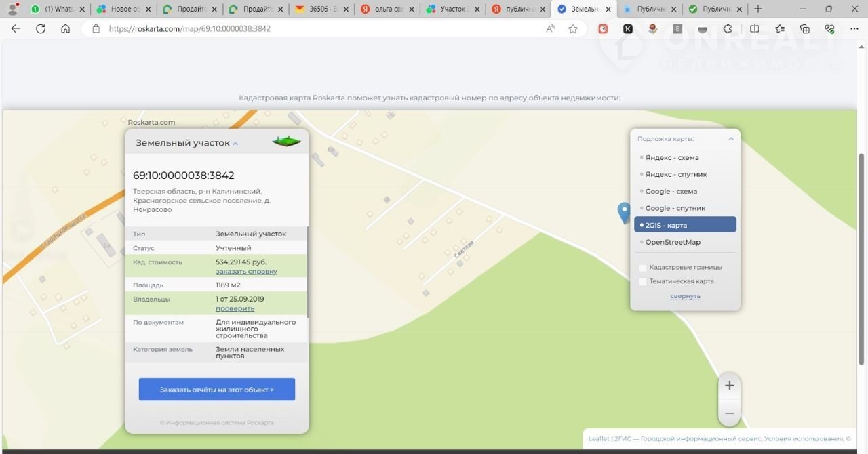868x454 pixels.
Task: Toggle split screen view in browser
Action: (754, 29)
